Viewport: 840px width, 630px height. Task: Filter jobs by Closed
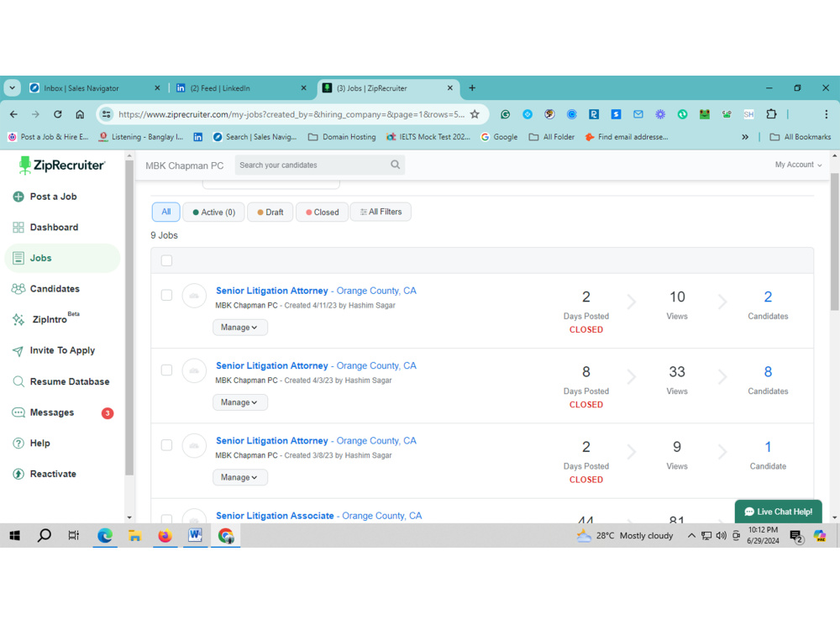click(x=322, y=213)
